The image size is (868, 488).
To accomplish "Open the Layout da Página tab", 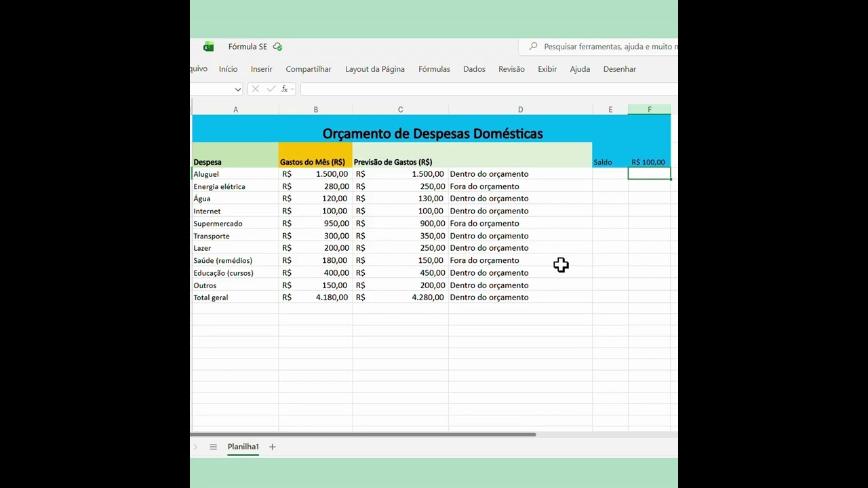I will 375,69.
